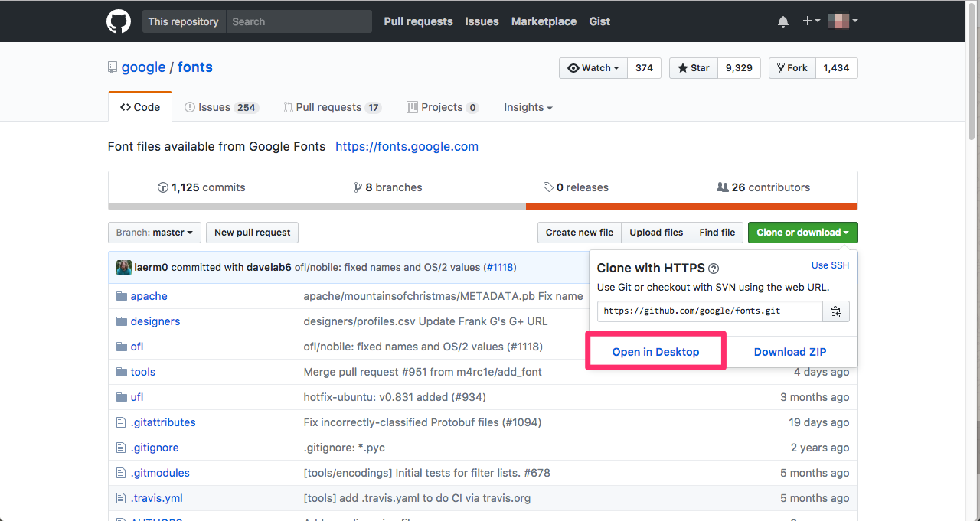Click the help icon beside Clone with HTTPS

pyautogui.click(x=714, y=269)
